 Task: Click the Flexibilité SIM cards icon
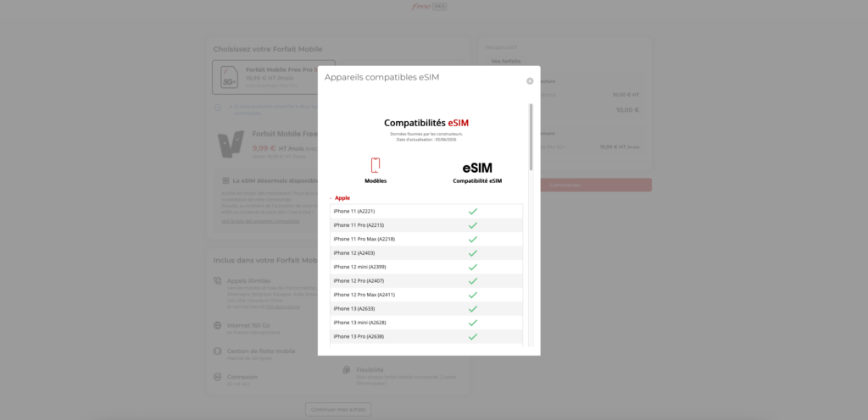point(347,370)
